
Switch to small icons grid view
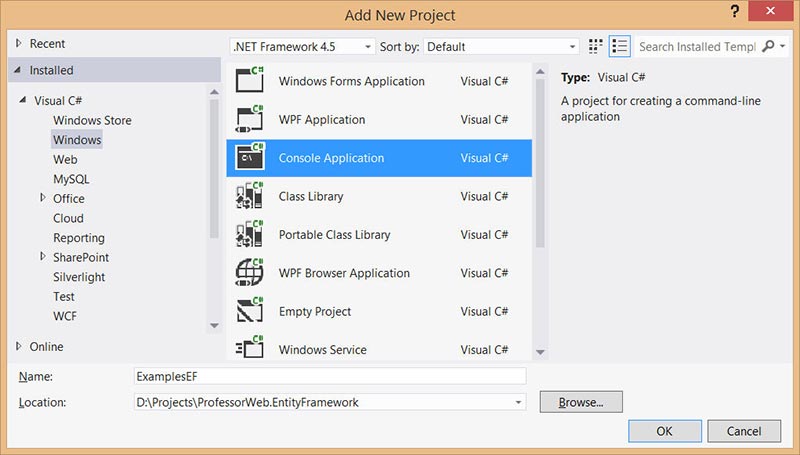coord(597,46)
